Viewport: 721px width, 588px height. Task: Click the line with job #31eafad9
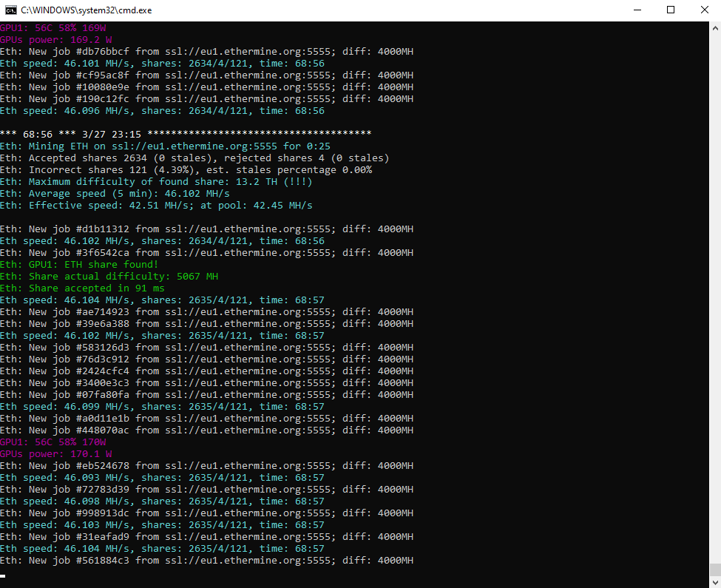tap(206, 537)
